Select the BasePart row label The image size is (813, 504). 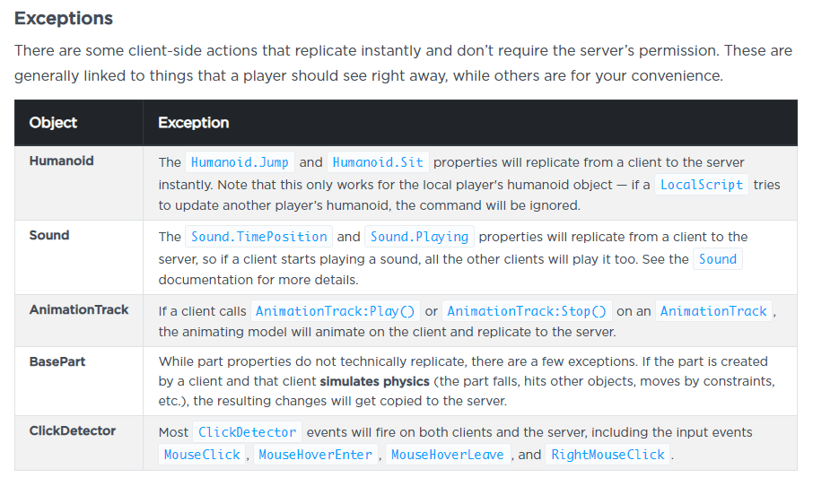(x=59, y=361)
